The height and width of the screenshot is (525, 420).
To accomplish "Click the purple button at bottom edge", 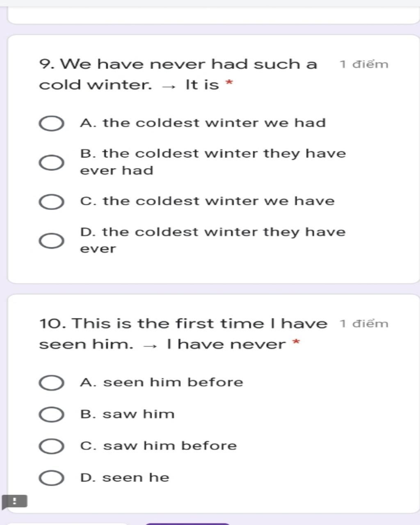I will pos(187,524).
